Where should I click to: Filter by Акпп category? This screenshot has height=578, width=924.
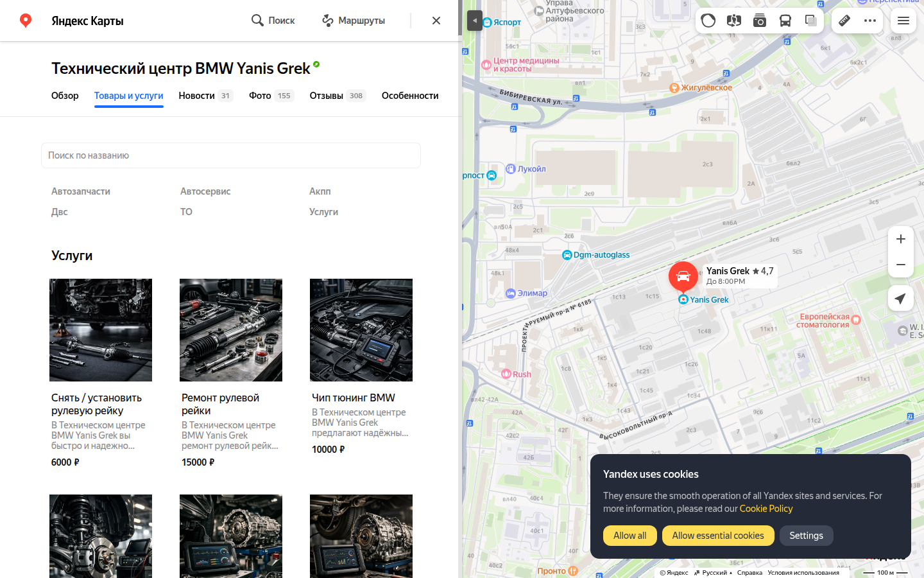click(320, 191)
